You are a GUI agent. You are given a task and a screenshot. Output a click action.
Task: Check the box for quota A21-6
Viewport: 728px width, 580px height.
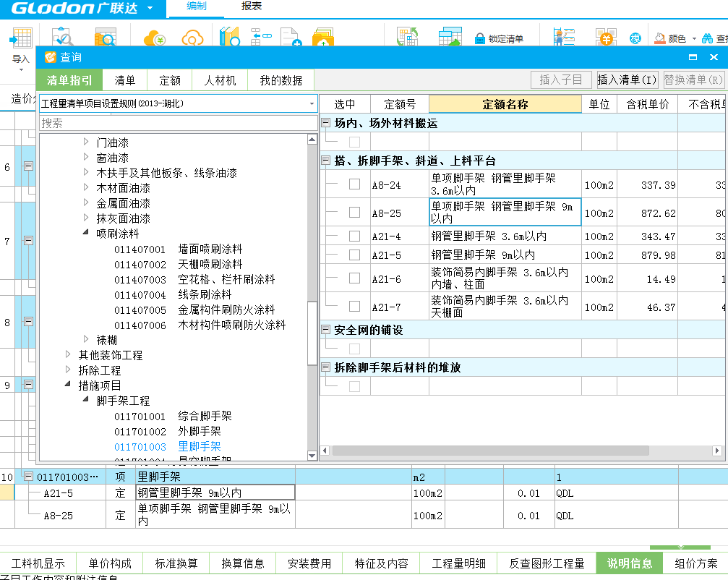tap(354, 278)
